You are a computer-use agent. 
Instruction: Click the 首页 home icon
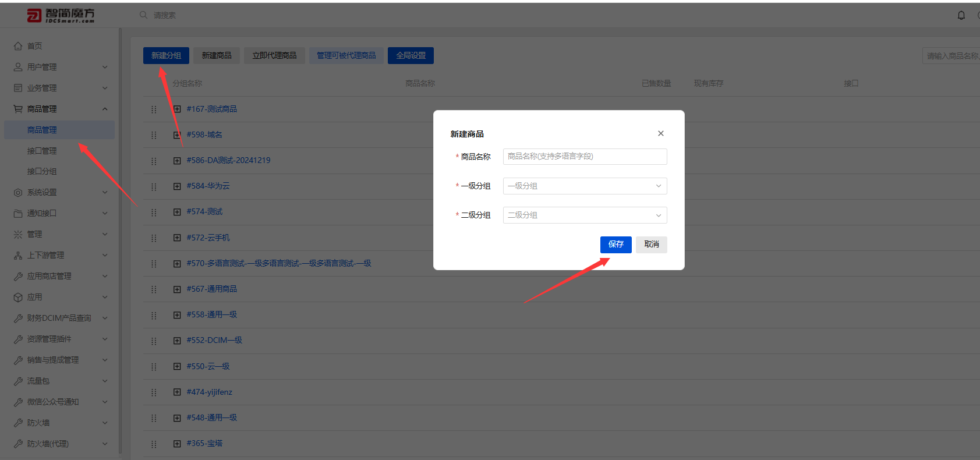click(x=18, y=46)
